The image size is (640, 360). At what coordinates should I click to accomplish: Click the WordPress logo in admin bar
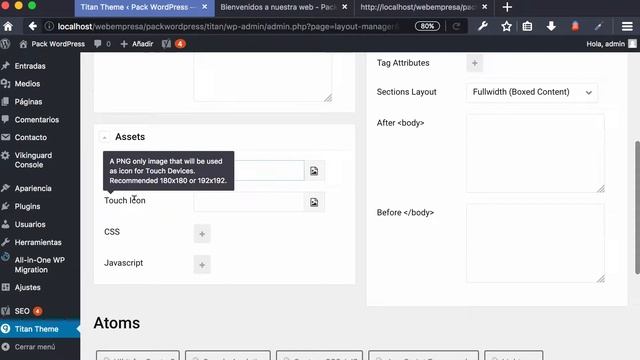(6, 44)
